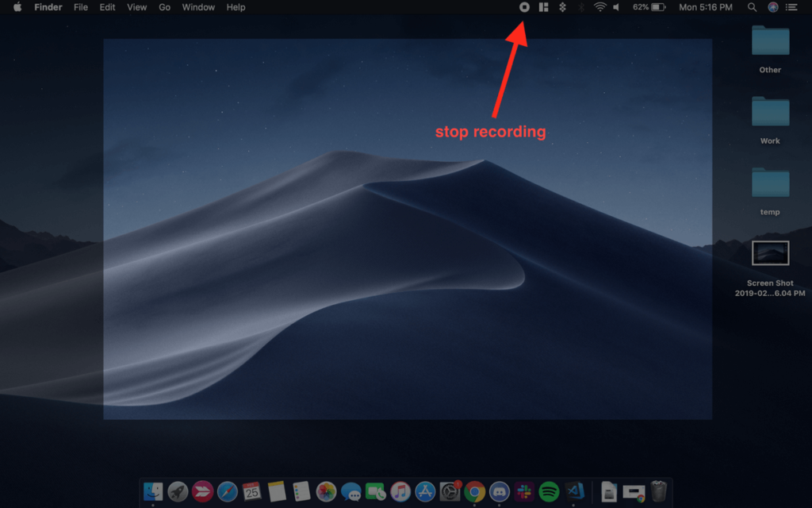This screenshot has height=508, width=812.
Task: Activate Siri from the menu bar
Action: pos(772,7)
